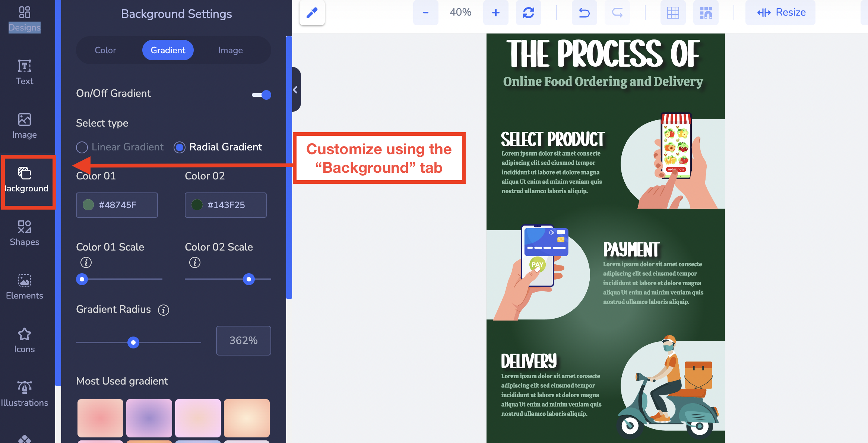Click the Resize button
The width and height of the screenshot is (868, 443).
780,13
